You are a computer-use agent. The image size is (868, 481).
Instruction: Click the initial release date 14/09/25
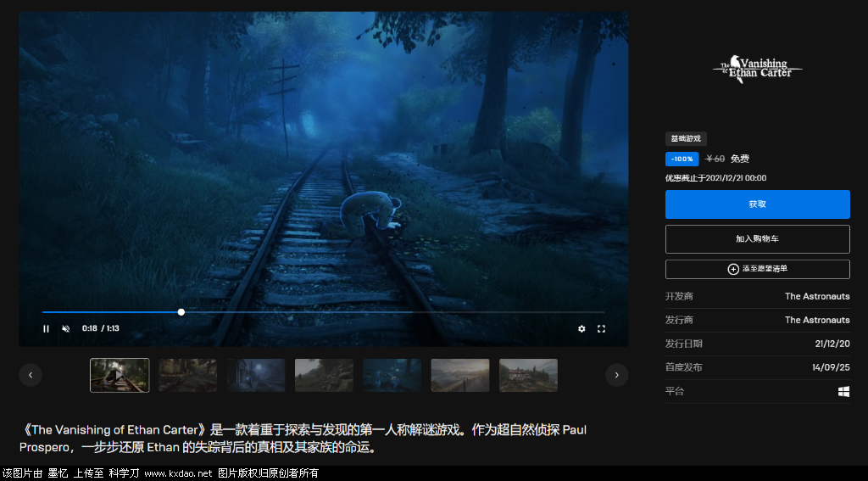(831, 367)
